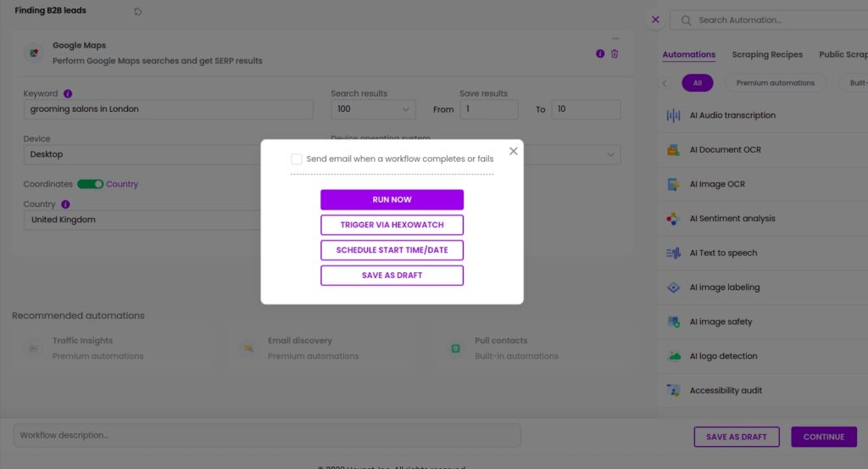868x469 pixels.
Task: Select the AI Text to speech label
Action: pos(724,253)
